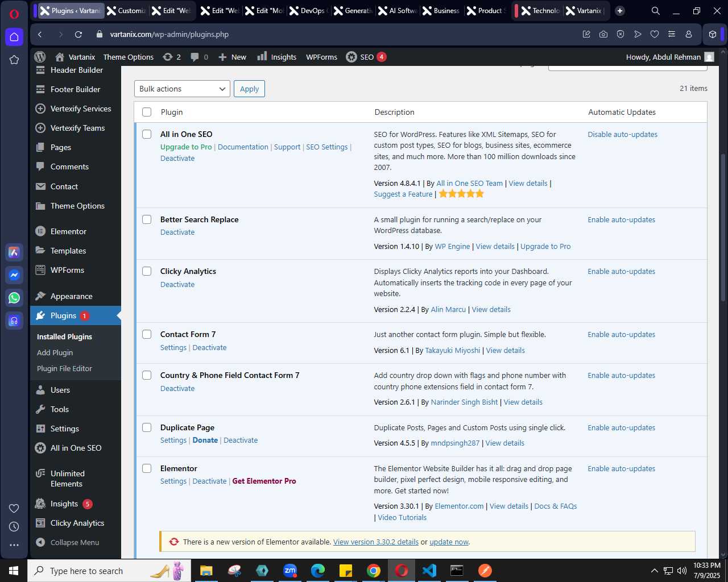Open the Opera account profile icon
728x582 pixels.
[x=689, y=34]
